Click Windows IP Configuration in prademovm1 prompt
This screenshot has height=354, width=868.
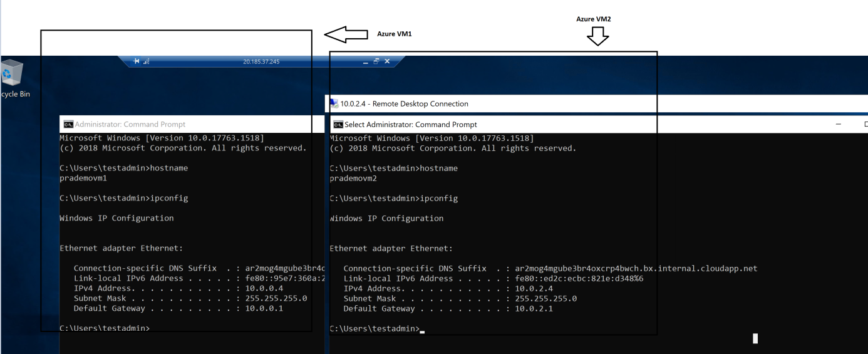(116, 218)
